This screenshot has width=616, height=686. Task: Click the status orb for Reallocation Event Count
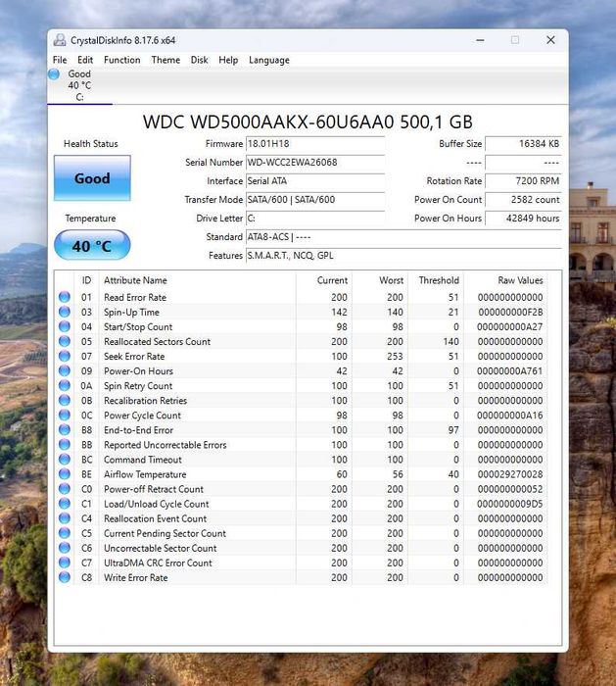[x=65, y=518]
